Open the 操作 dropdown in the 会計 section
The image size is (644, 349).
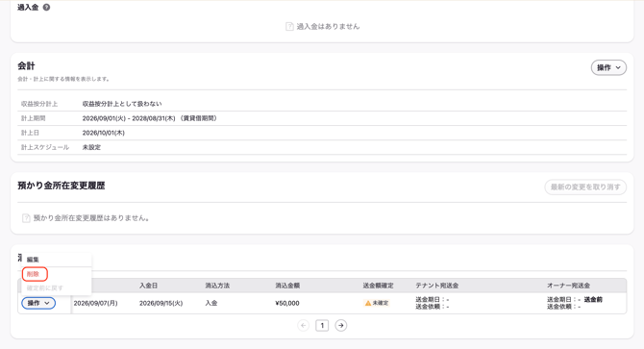click(608, 67)
